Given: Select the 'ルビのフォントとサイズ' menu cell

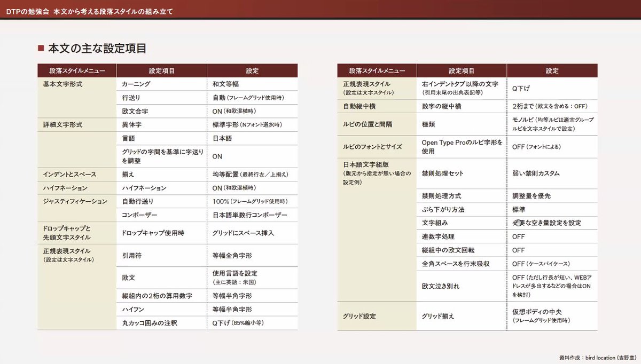Looking at the screenshot, I should pyautogui.click(x=372, y=147).
